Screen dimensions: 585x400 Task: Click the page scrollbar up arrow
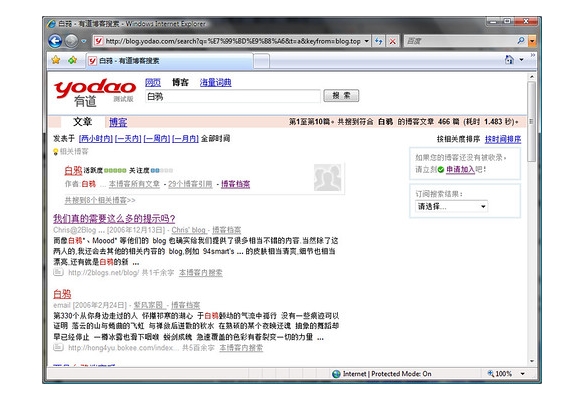(x=532, y=76)
